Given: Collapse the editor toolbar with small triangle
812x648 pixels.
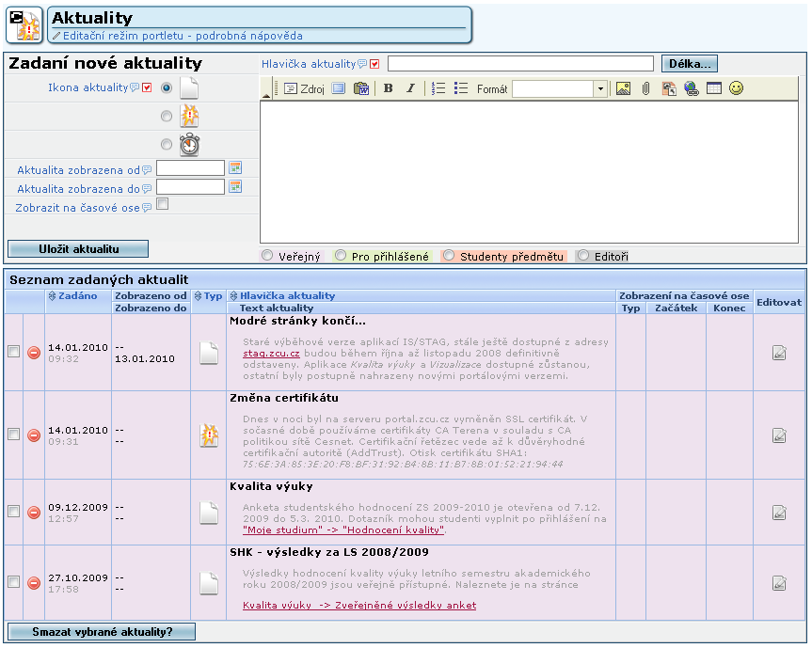Looking at the screenshot, I should 266,95.
